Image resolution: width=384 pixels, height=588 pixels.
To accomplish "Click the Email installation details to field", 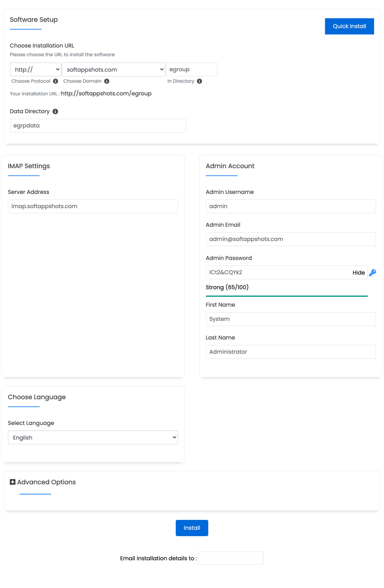I will click(231, 558).
